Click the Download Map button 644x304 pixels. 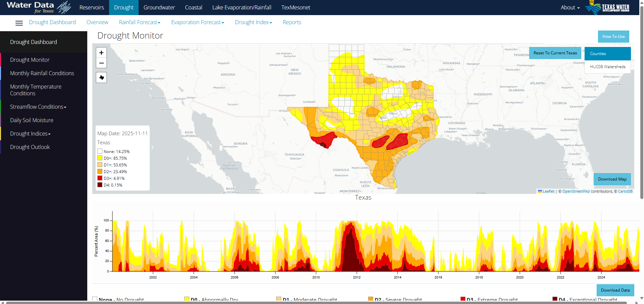point(612,179)
